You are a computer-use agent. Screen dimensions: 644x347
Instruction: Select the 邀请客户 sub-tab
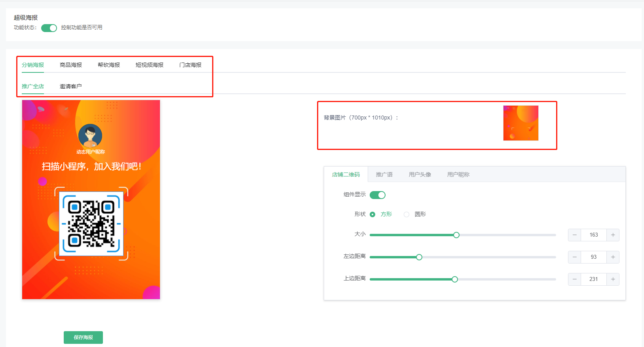tap(71, 86)
